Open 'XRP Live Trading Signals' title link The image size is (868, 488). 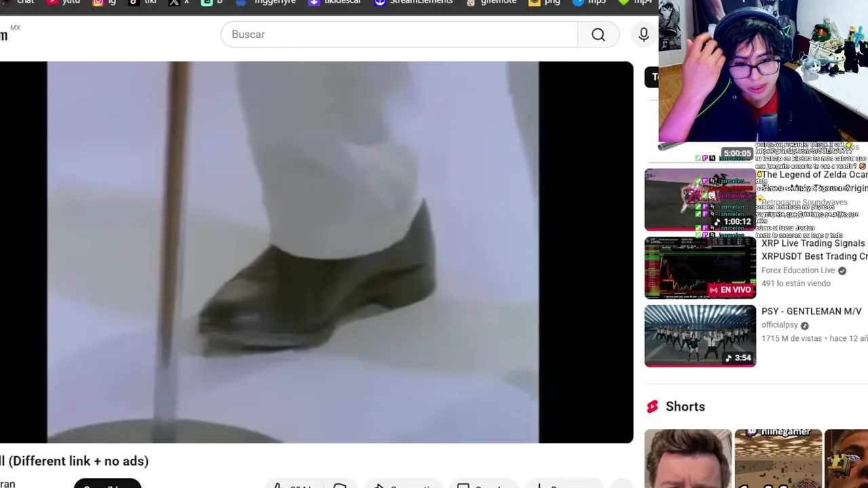click(814, 249)
